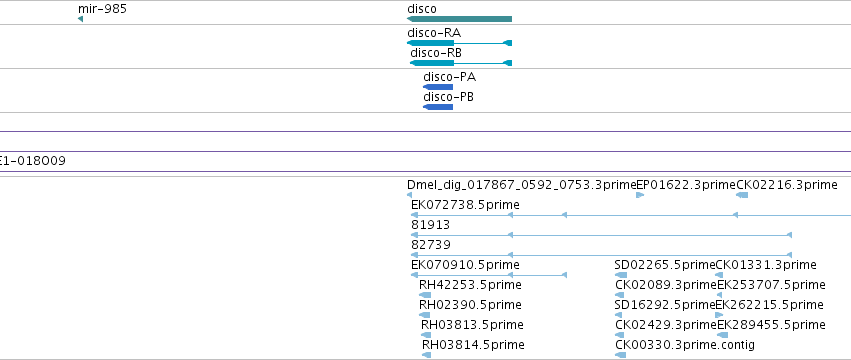Click the EK070910.5prime alignment feature

coord(489,275)
